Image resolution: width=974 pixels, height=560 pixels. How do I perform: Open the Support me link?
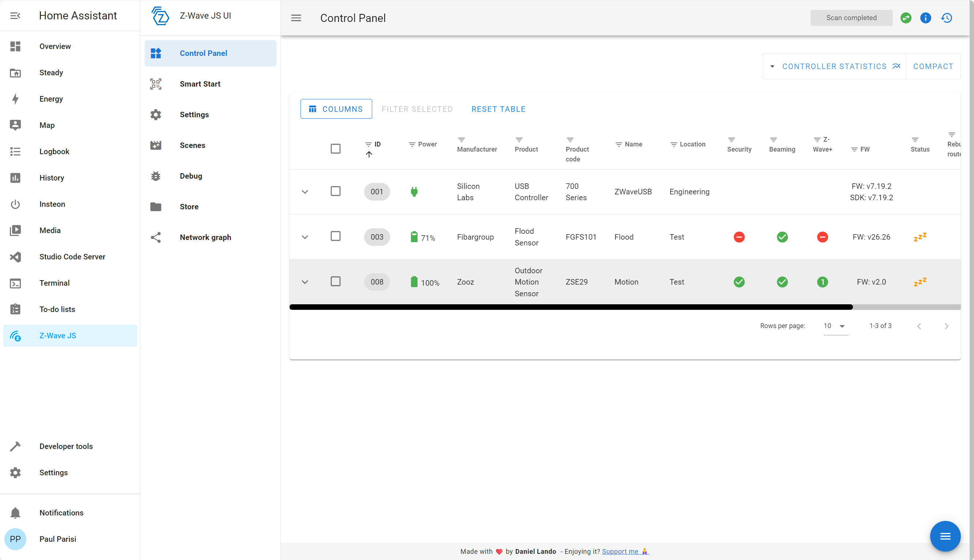pos(625,551)
